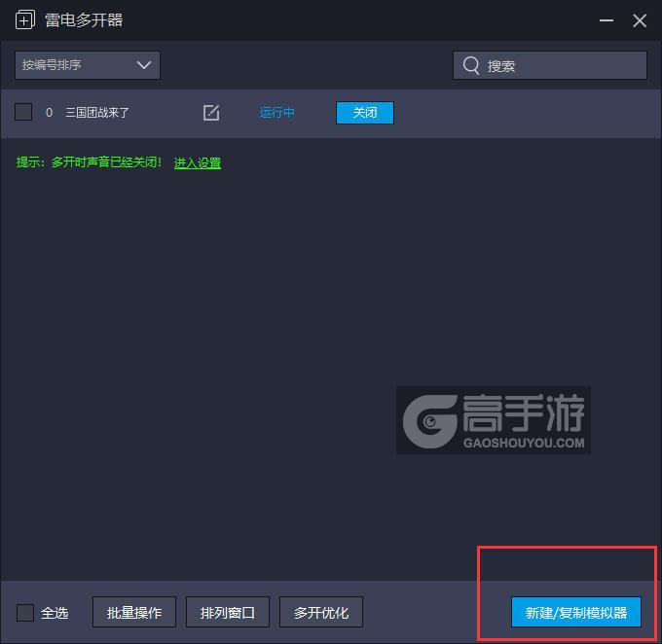Click the 批量操作 button

click(x=134, y=612)
